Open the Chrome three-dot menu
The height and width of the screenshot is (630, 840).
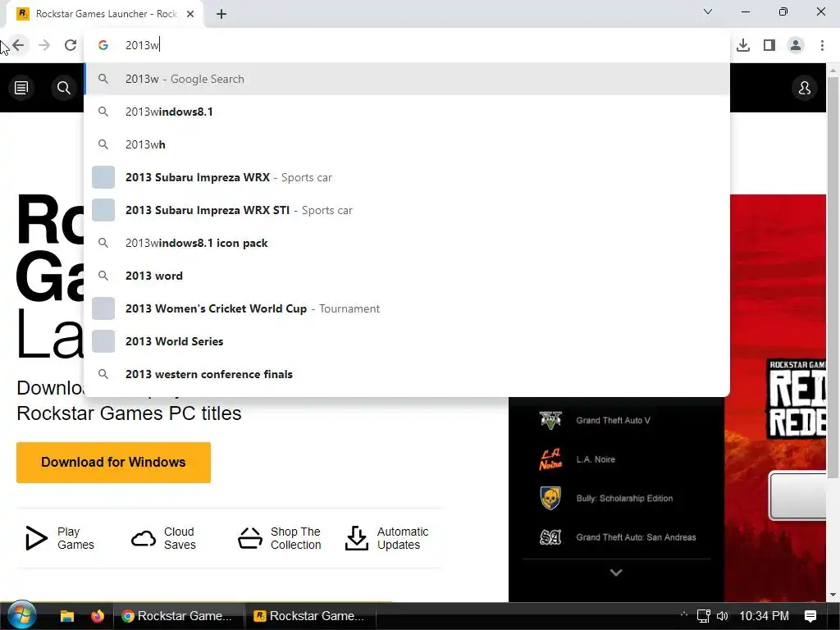[x=822, y=45]
